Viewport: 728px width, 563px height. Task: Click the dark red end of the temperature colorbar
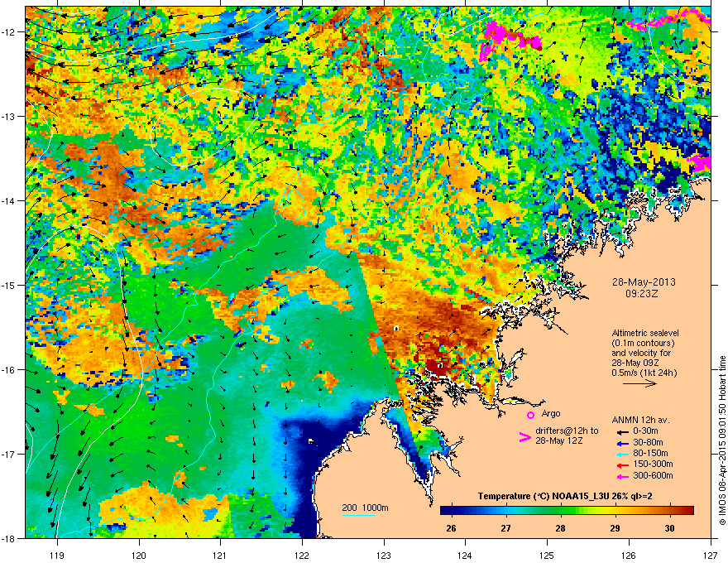coord(689,510)
